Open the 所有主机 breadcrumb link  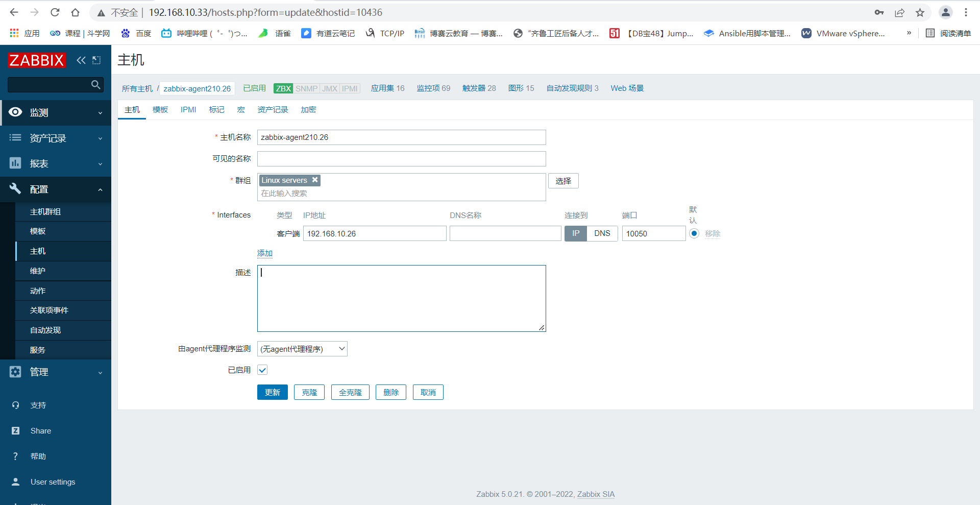click(137, 88)
